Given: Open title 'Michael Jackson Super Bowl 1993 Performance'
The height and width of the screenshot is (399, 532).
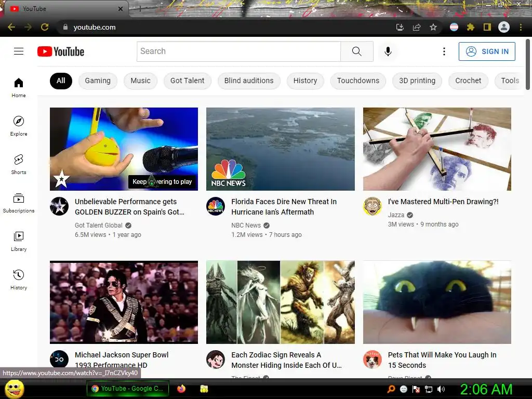Looking at the screenshot, I should point(122,360).
